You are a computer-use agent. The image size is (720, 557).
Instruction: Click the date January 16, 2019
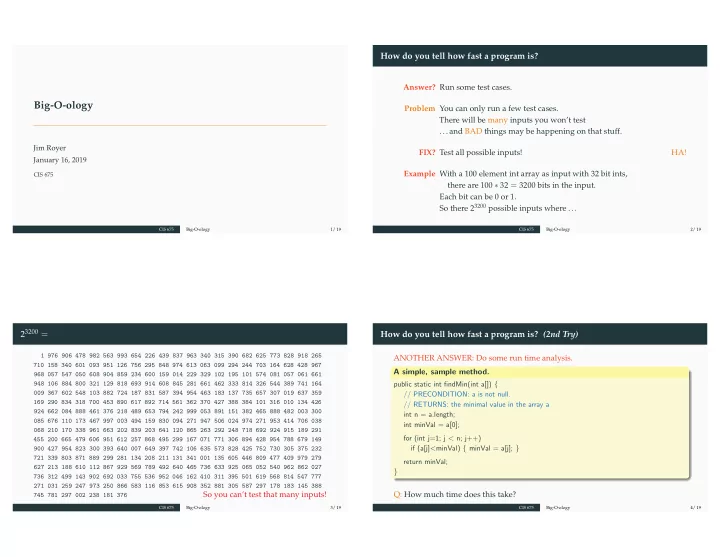click(60, 160)
